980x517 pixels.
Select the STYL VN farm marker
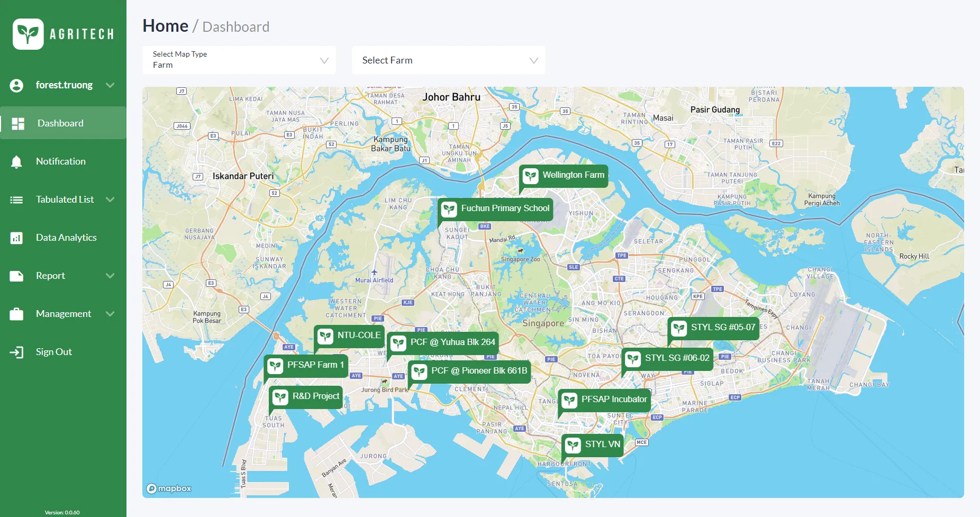[x=593, y=445]
